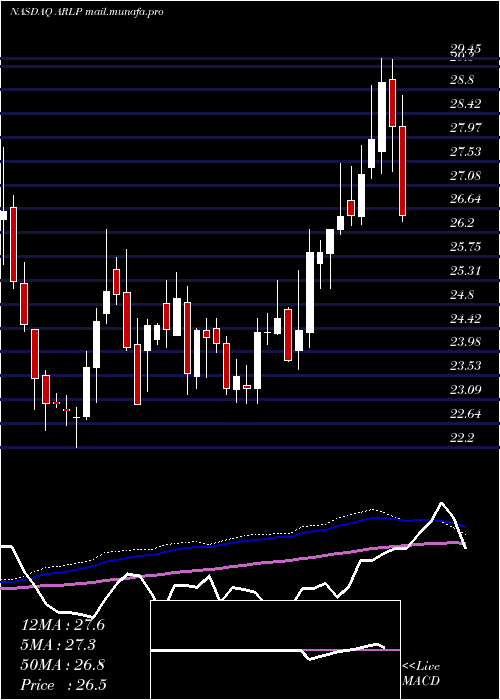
Task: Click the 27.08 price level label
Action: [x=465, y=175]
